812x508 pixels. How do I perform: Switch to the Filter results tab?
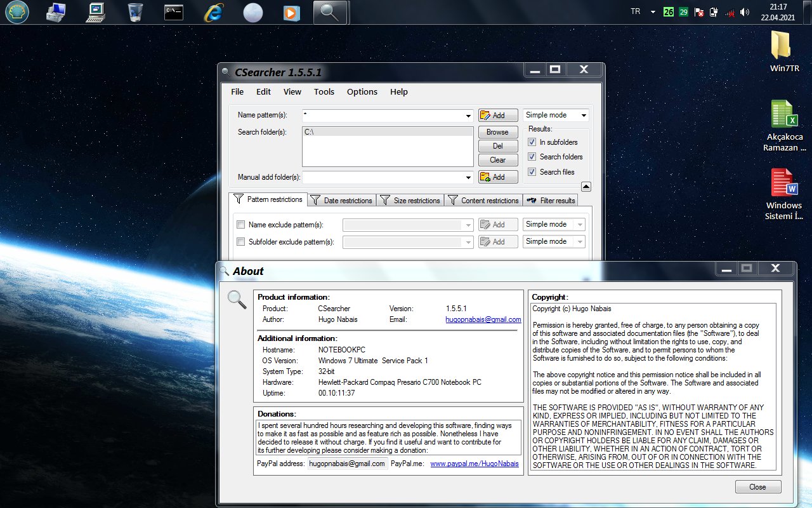point(551,200)
